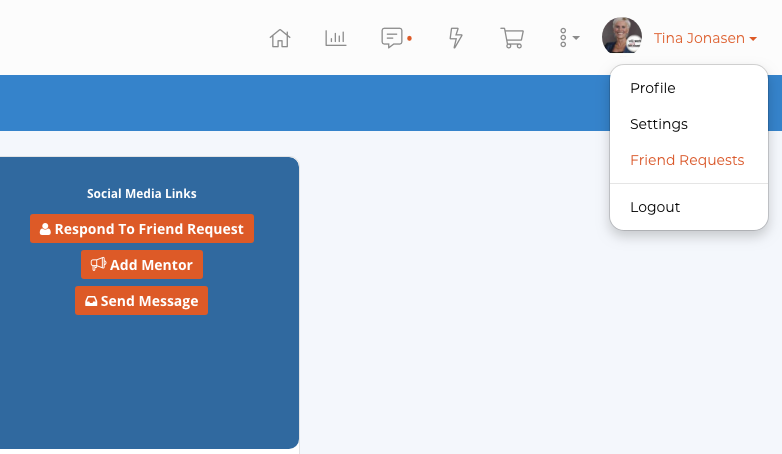Open the bar chart statistics icon
The height and width of the screenshot is (454, 782).
click(x=336, y=38)
